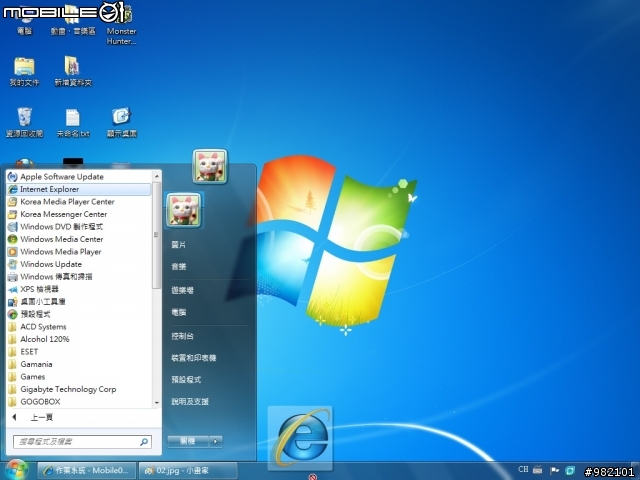Click the search programs and files box

point(82,442)
